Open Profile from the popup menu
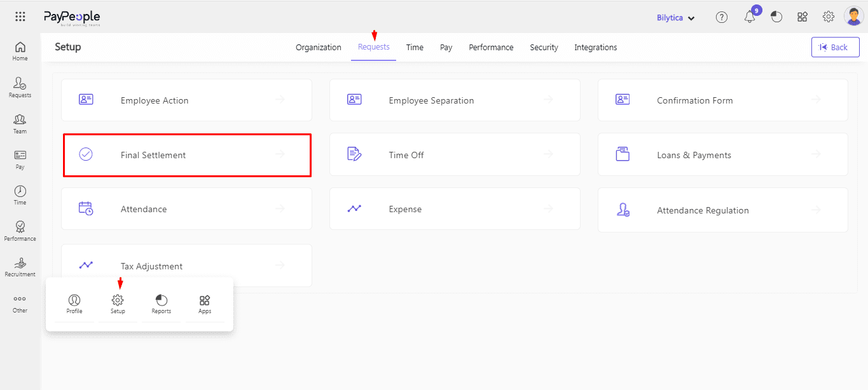 tap(74, 304)
